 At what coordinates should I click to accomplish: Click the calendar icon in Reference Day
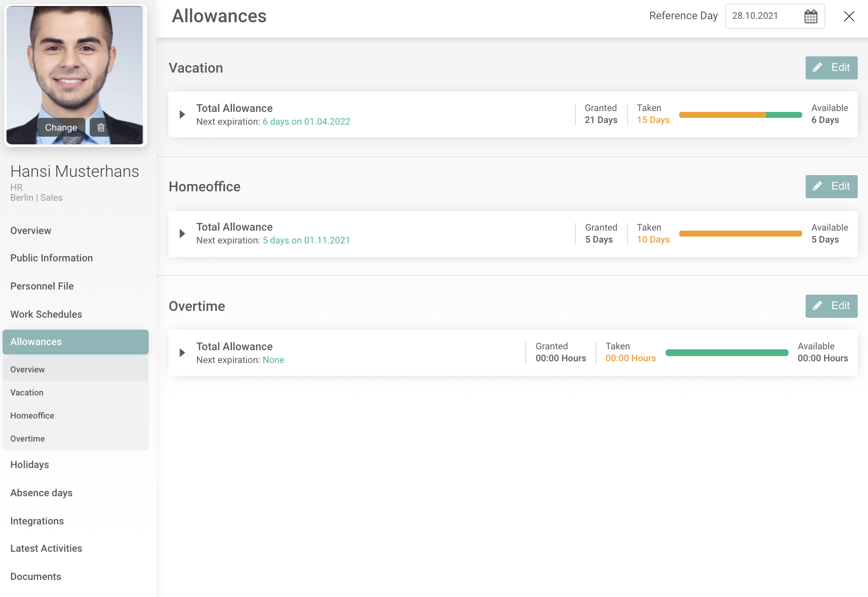pos(810,16)
